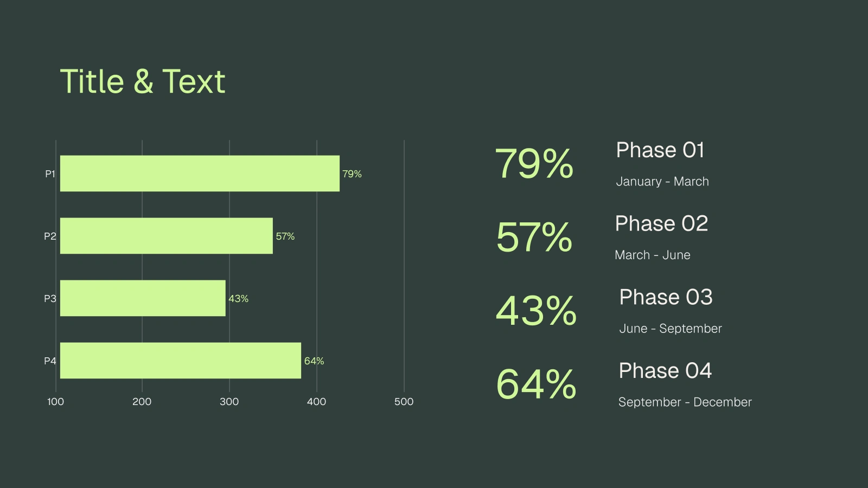
Task: Click the large 64% statistic text
Action: [536, 384]
